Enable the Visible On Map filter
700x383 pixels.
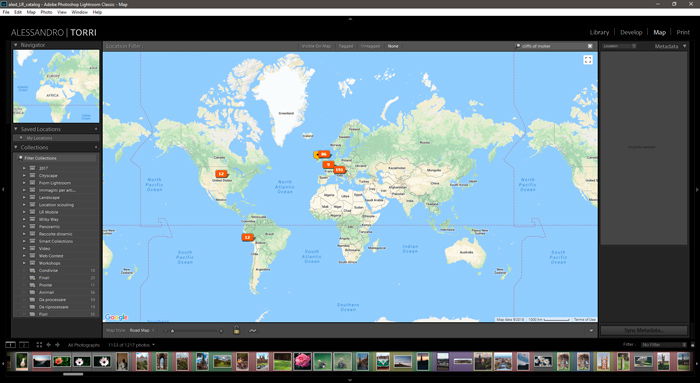click(316, 46)
